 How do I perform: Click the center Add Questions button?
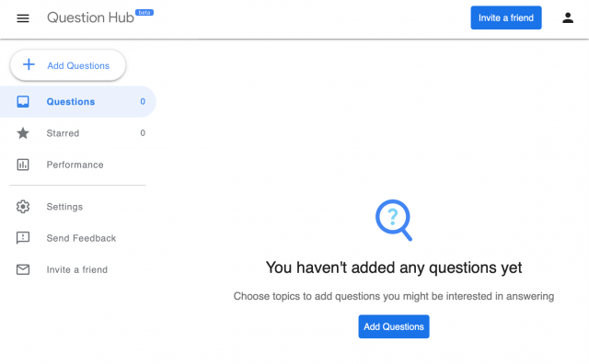point(394,326)
